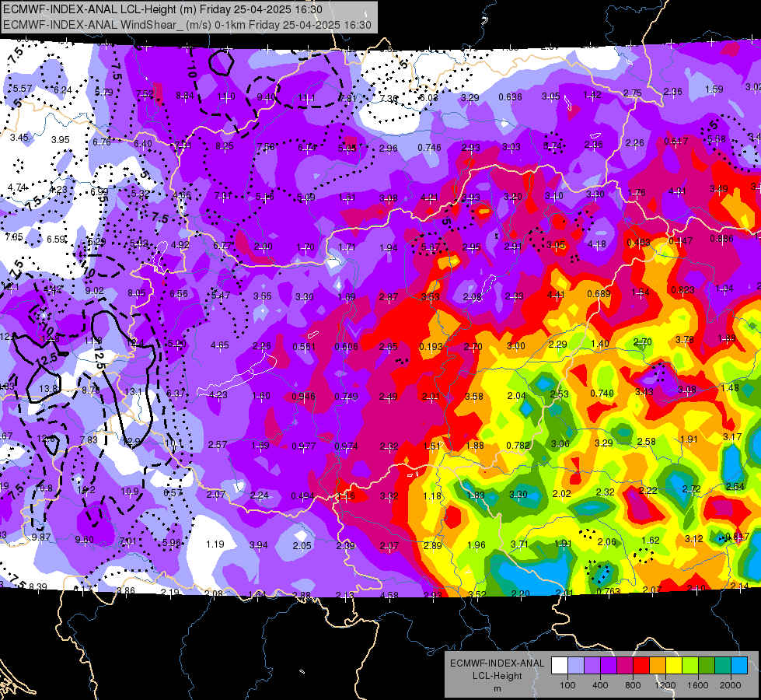Screen dimensions: 761x700
Task: Click the legend unit label m
Action: point(497,689)
